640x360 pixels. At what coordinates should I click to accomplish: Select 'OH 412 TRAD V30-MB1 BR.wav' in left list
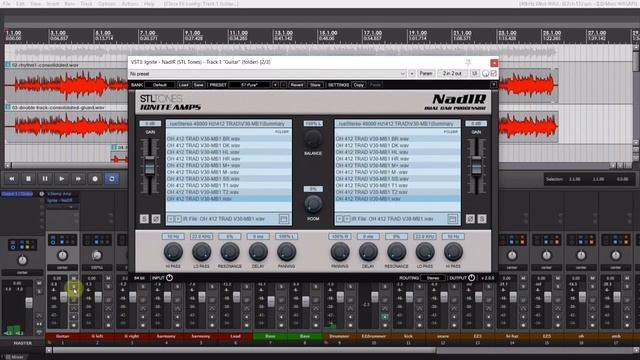pos(229,139)
